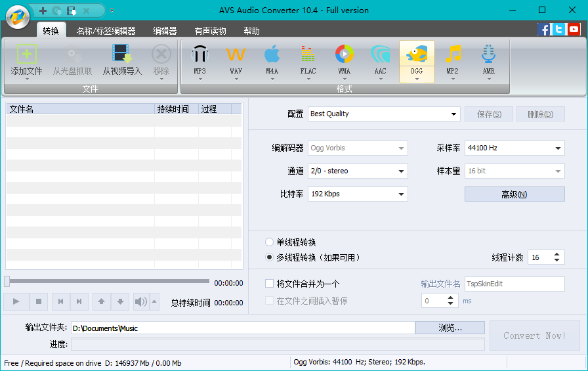Play the selected audio file
This screenshot has width=588, height=371.
[x=16, y=301]
